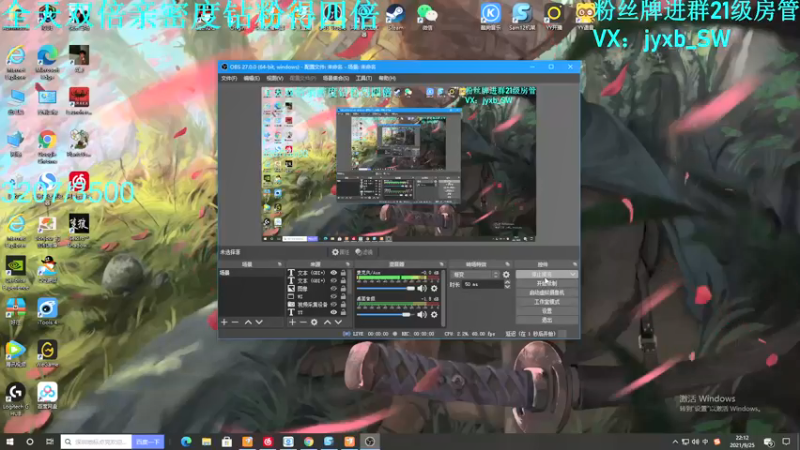The height and width of the screenshot is (450, 800).
Task: Open the 酷狗音乐 K desktop shortcut
Action: [491, 16]
